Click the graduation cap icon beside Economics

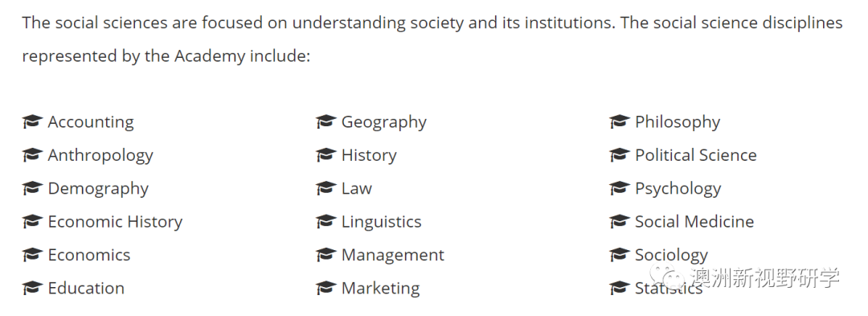point(32,255)
